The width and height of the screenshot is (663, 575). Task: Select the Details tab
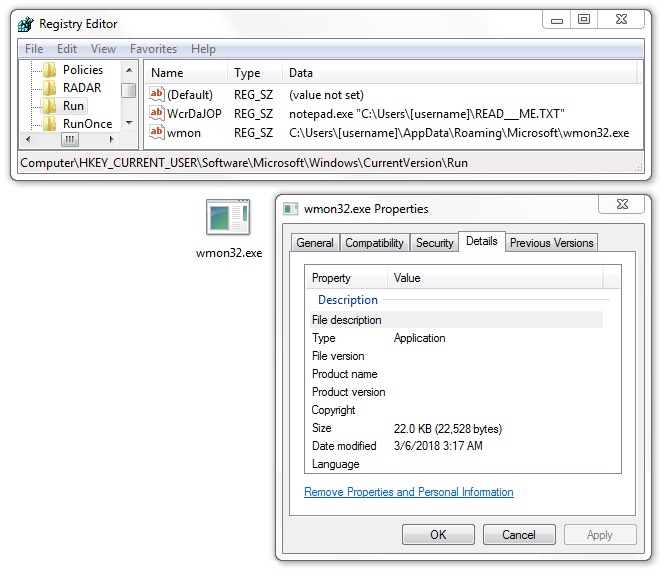pyautogui.click(x=482, y=241)
